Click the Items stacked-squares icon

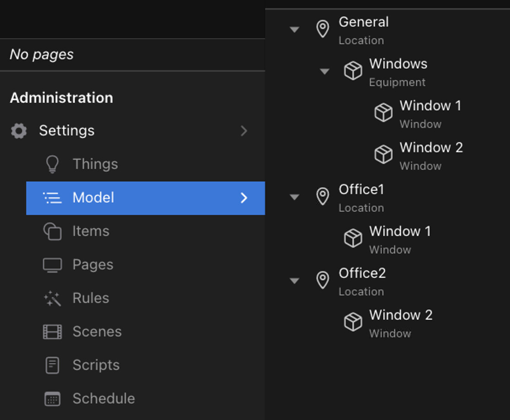tap(52, 232)
